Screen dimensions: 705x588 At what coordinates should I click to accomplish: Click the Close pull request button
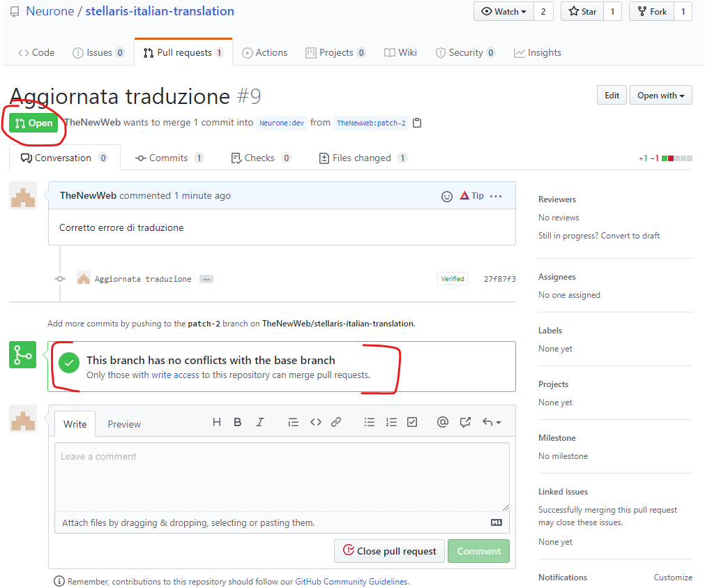click(x=389, y=551)
